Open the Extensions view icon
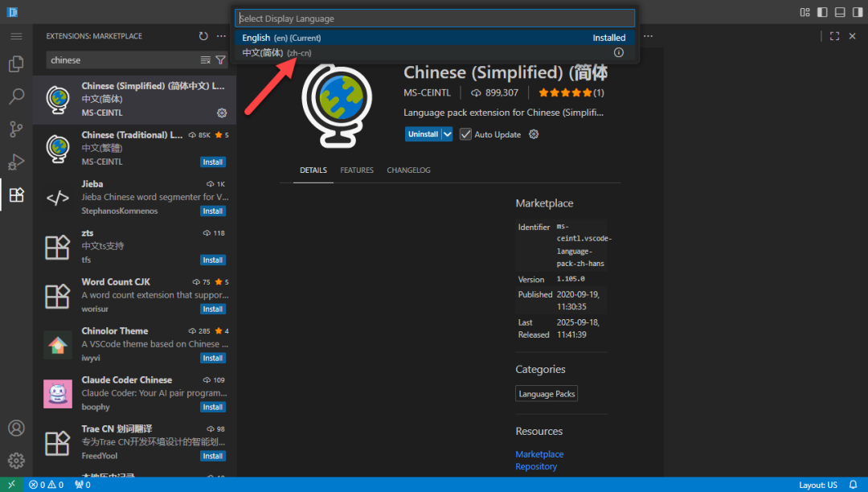868x492 pixels. click(16, 195)
